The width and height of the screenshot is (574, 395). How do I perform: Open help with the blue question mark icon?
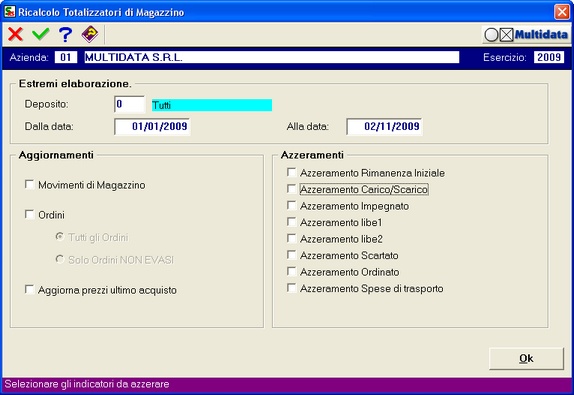(x=65, y=34)
